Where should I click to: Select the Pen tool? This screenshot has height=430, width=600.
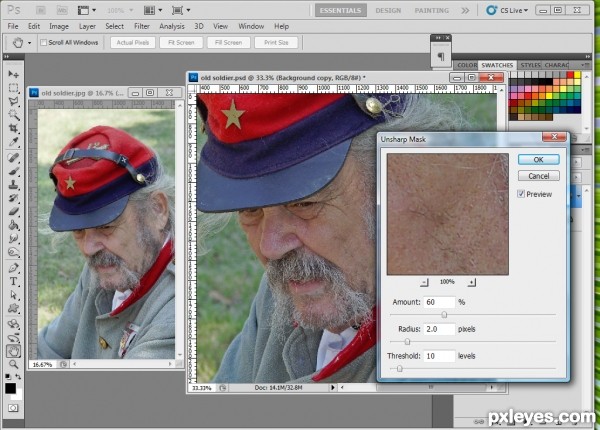click(13, 268)
